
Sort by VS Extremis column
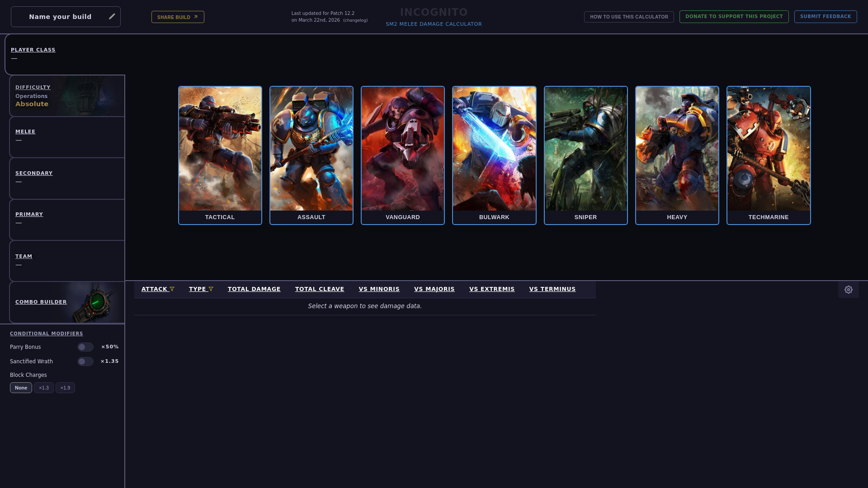492,289
